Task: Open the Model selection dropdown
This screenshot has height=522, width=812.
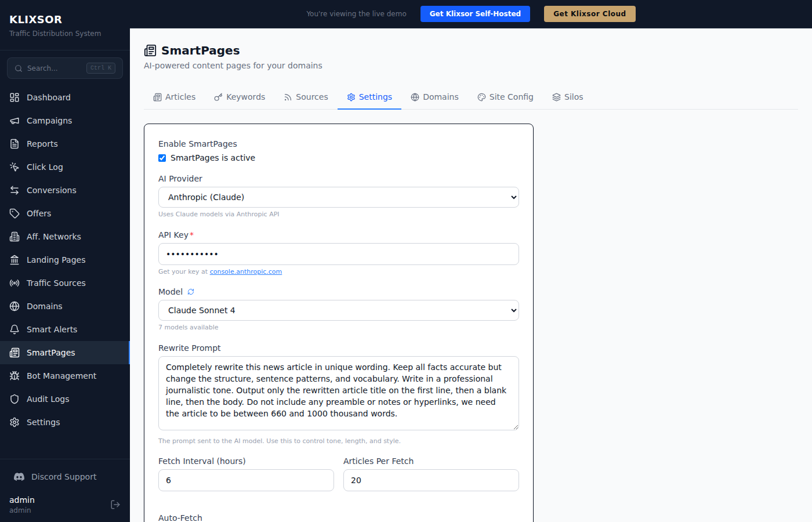Action: [338, 310]
